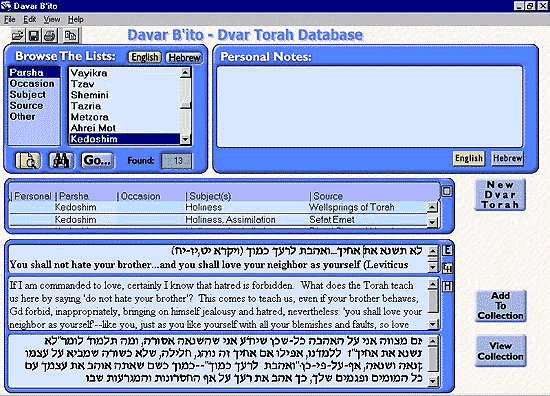Click the square icon beside results table
Image resolution: width=550 pixels, height=396 pixels.
point(447,191)
